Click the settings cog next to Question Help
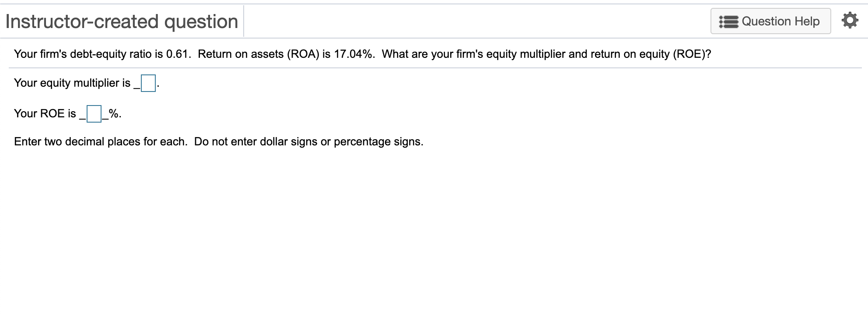This screenshot has width=868, height=317. 850,20
